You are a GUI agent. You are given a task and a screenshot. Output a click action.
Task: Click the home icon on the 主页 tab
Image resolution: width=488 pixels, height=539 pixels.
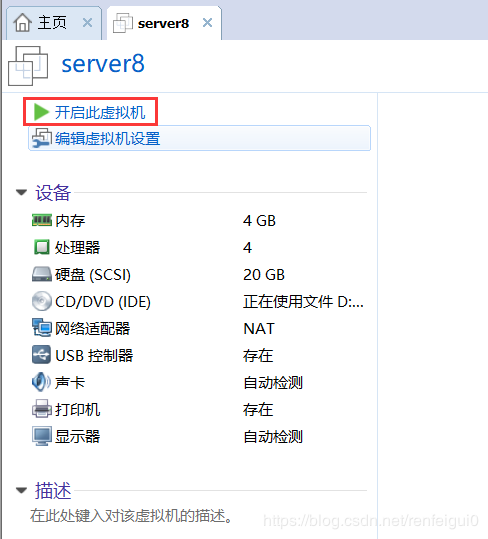coord(23,23)
